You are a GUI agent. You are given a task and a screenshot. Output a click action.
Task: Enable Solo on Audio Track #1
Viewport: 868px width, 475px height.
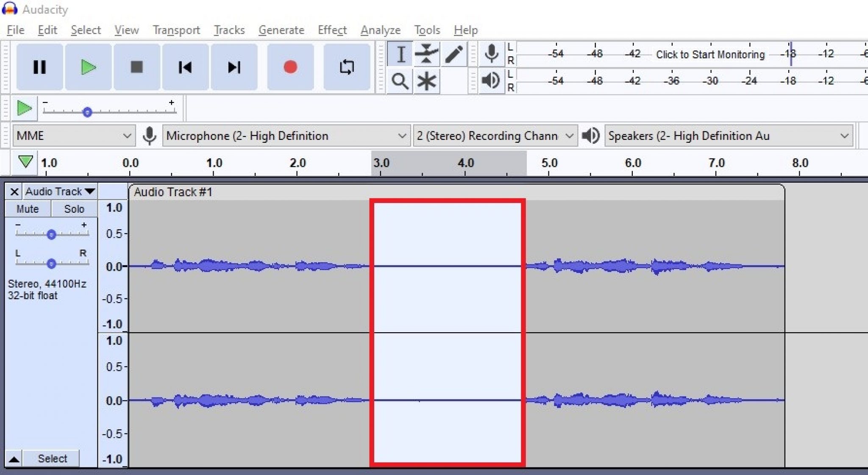coord(74,208)
